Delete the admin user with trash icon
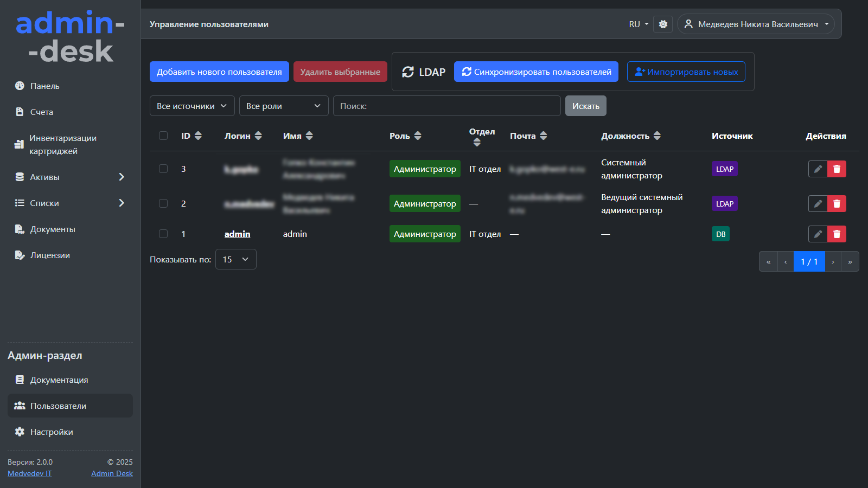Viewport: 868px width, 488px height. (x=837, y=234)
